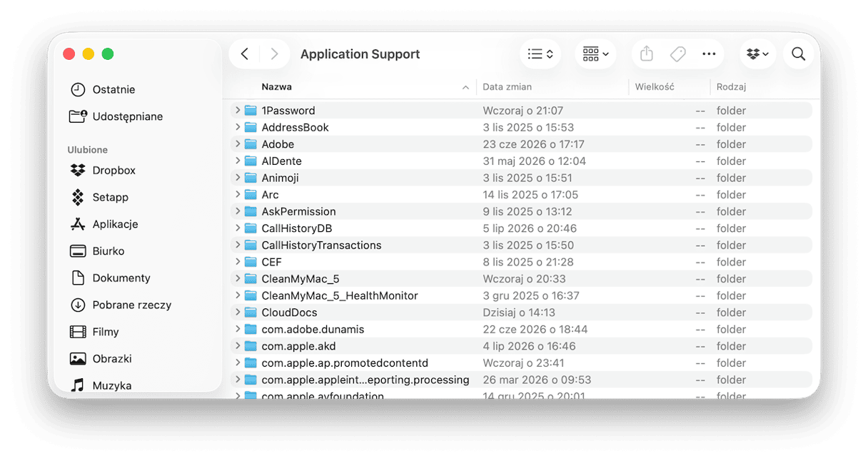
Task: Expand the AlDente folder
Action: [238, 161]
